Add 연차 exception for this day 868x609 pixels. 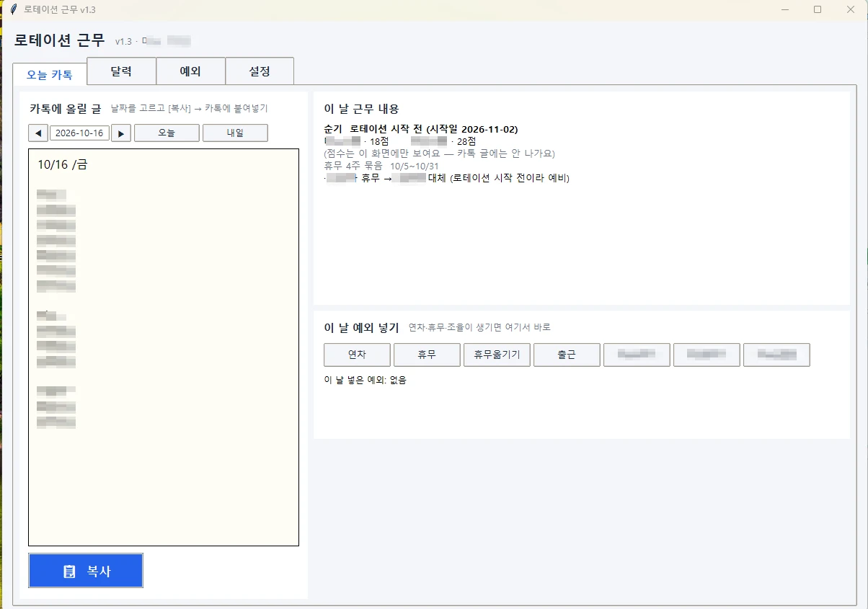[x=357, y=355]
